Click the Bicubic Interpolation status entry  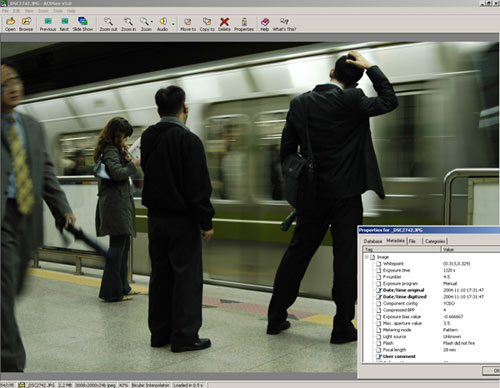150,385
